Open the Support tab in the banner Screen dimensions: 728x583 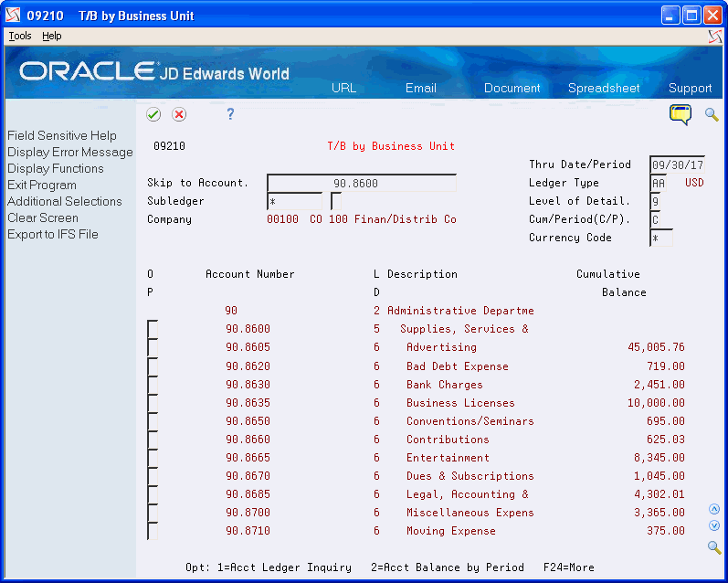pyautogui.click(x=690, y=88)
